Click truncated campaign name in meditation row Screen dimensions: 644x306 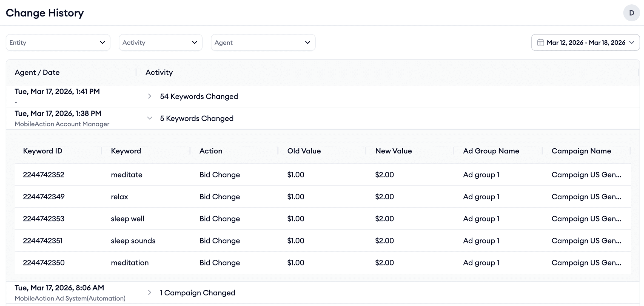[x=586, y=262]
